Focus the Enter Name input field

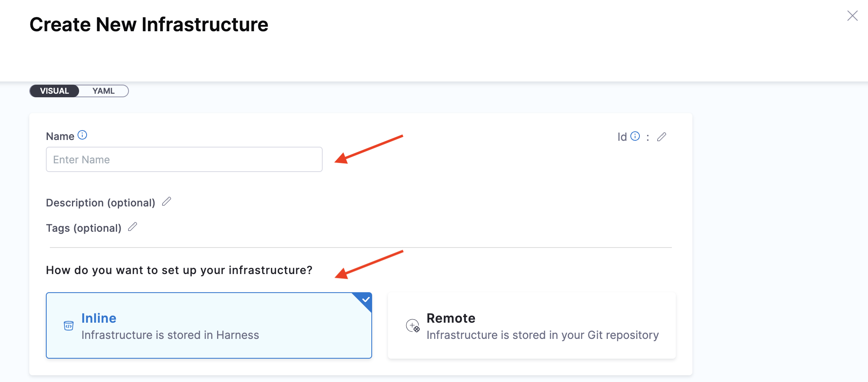click(x=184, y=159)
